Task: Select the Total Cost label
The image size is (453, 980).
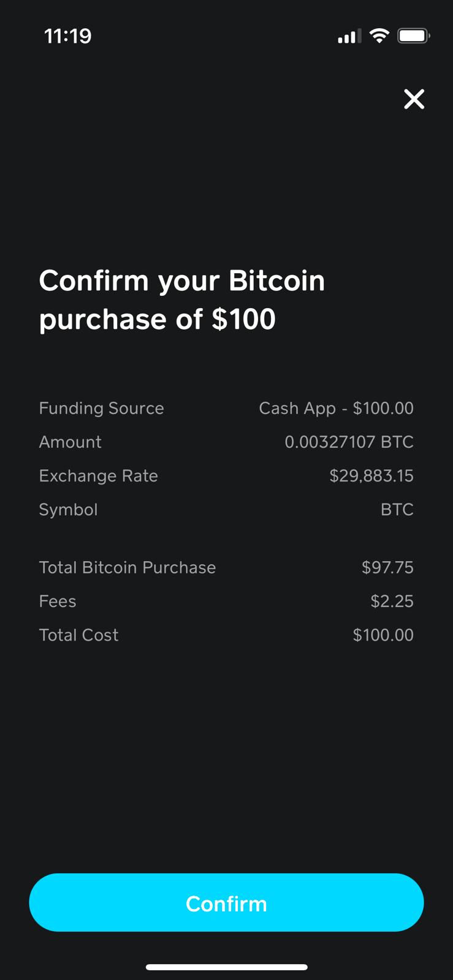Action: pyautogui.click(x=78, y=635)
